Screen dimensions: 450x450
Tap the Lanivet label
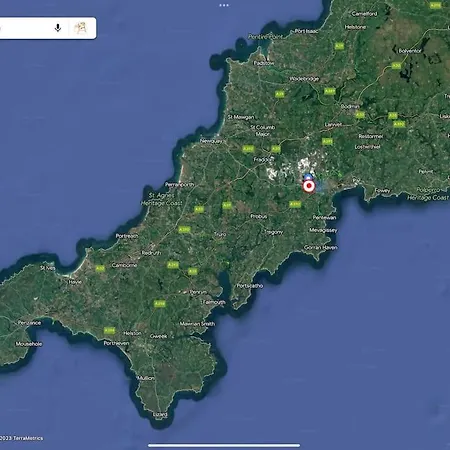point(333,124)
